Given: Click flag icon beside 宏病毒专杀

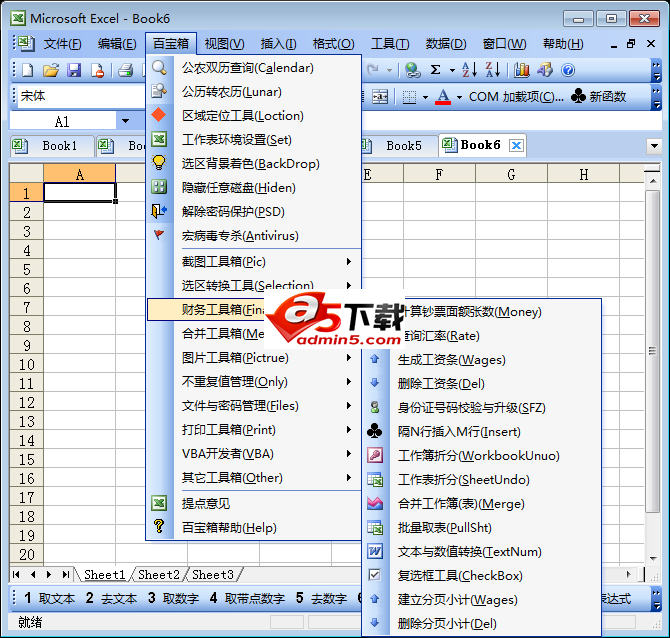Looking at the screenshot, I should [x=159, y=235].
